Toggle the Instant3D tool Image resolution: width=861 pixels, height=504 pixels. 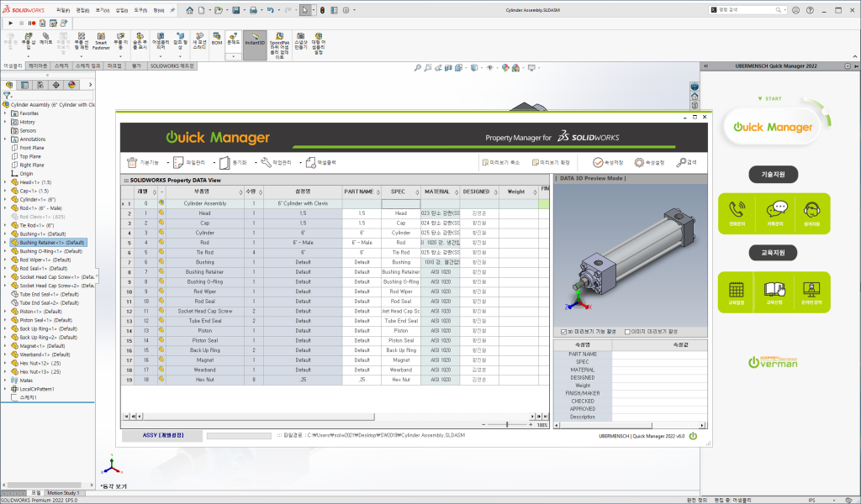tap(255, 39)
